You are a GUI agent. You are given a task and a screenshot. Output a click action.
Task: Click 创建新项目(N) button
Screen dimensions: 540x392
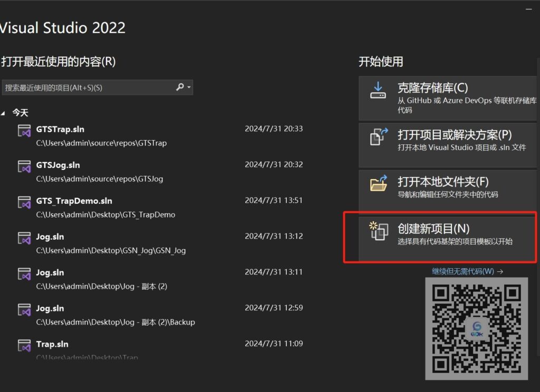[x=447, y=239]
